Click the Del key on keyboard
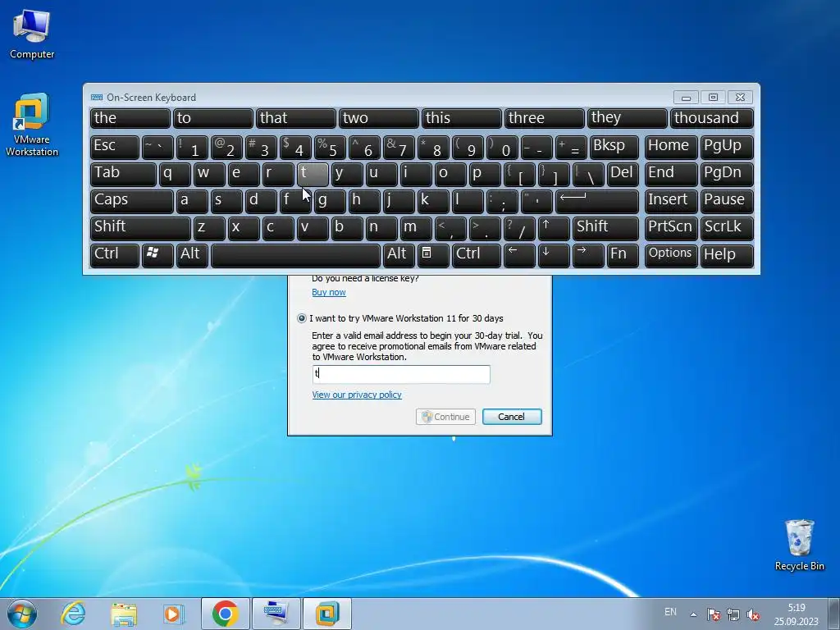Image resolution: width=840 pixels, height=630 pixels. 623,175
